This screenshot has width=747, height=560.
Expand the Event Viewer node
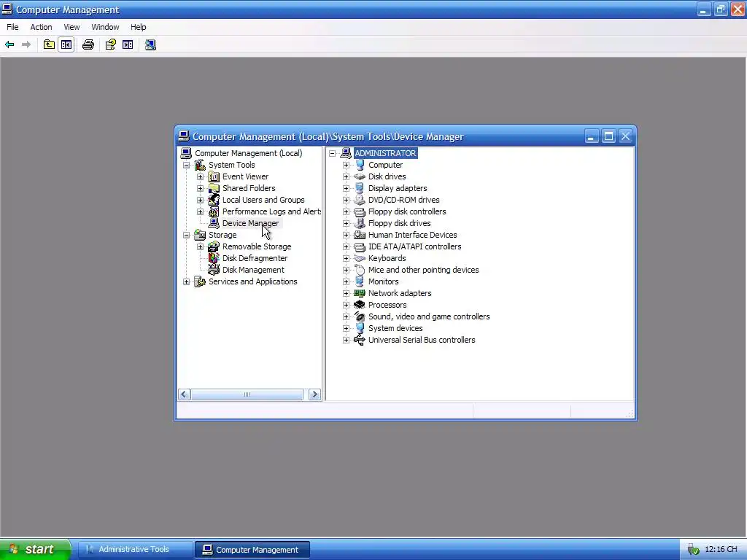click(201, 176)
